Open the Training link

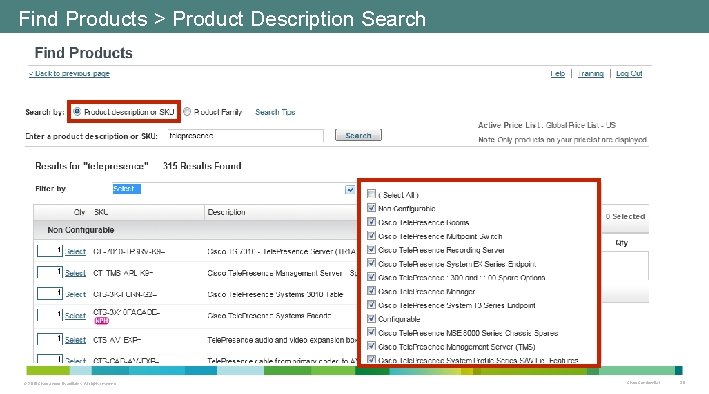pyautogui.click(x=591, y=73)
